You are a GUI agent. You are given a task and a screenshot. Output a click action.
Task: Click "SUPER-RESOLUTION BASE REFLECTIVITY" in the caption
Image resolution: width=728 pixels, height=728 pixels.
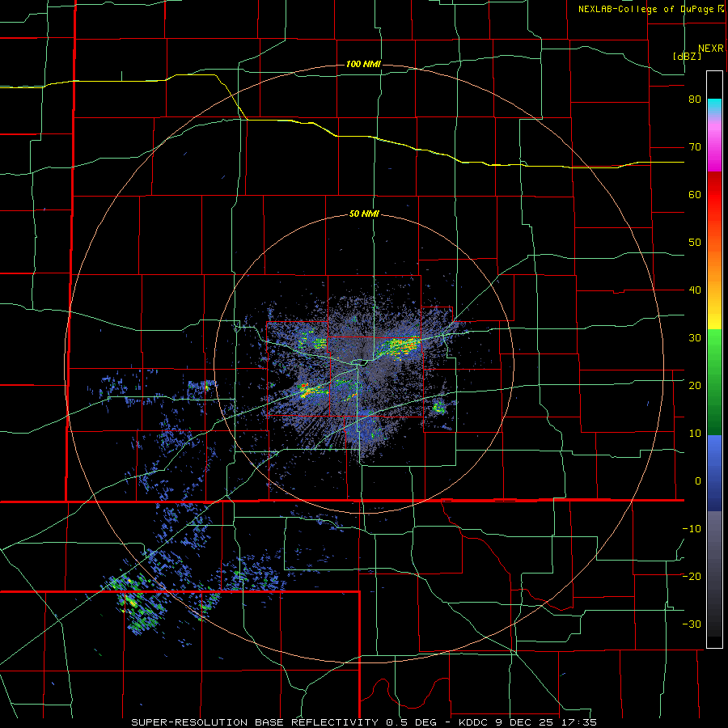[255, 722]
